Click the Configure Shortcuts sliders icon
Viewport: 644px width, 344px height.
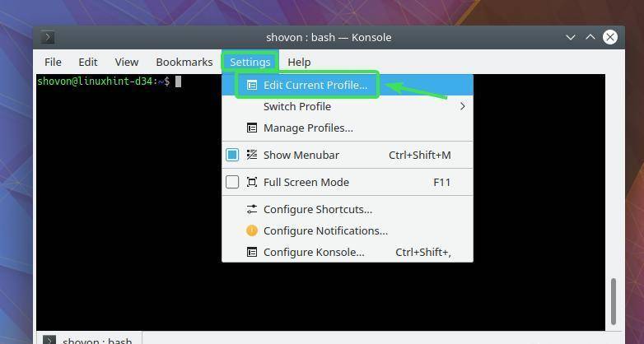click(252, 209)
